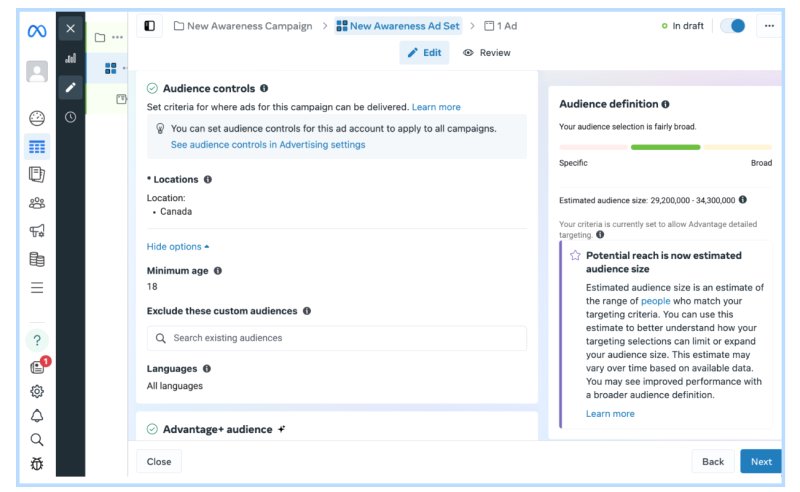Image resolution: width=800 pixels, height=492 pixels.
Task: Click the pencil edit icon in the dark sidebar
Action: click(x=70, y=87)
